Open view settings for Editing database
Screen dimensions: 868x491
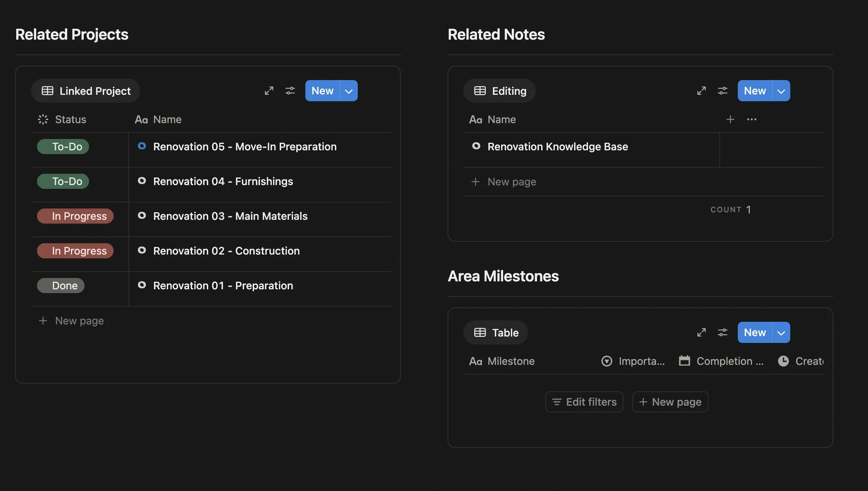point(723,91)
